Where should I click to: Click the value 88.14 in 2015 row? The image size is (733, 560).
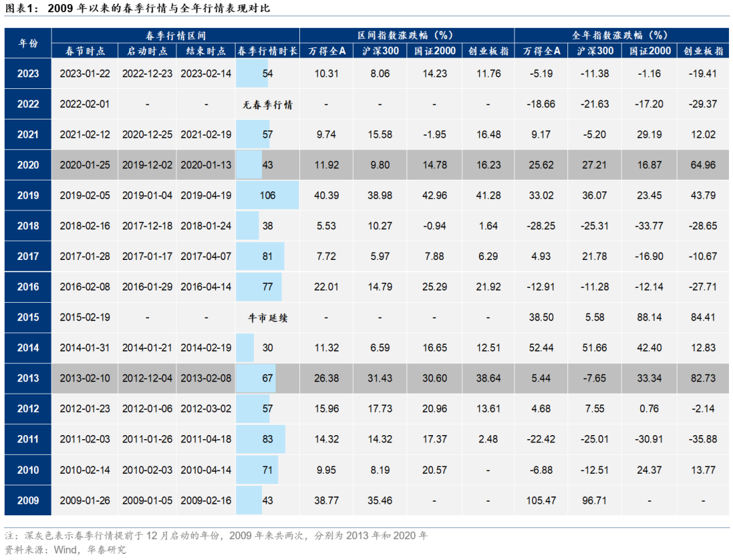pyautogui.click(x=650, y=317)
